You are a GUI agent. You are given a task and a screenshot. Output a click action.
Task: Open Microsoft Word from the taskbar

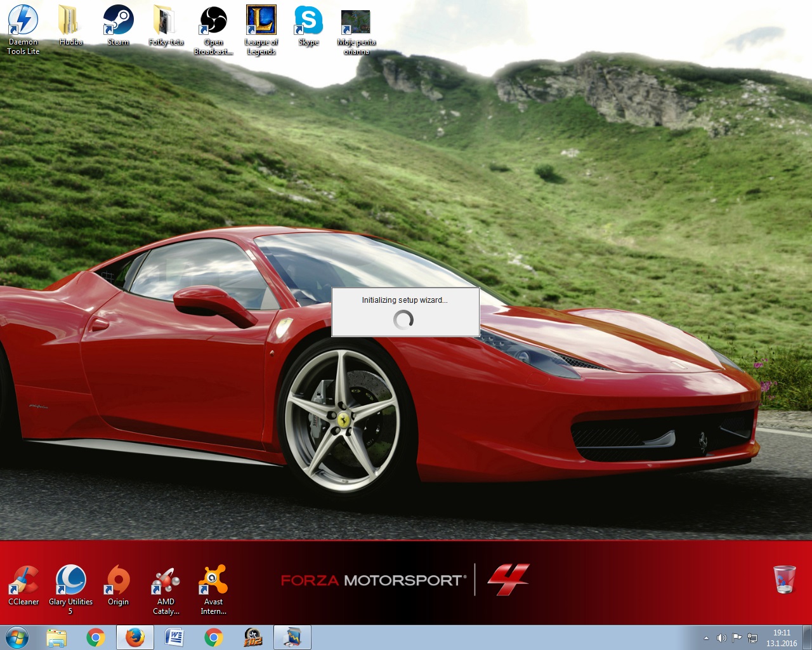point(174,637)
